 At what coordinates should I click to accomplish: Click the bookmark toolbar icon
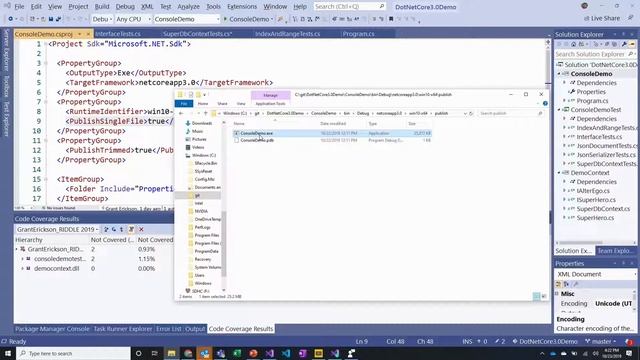pos(391,19)
